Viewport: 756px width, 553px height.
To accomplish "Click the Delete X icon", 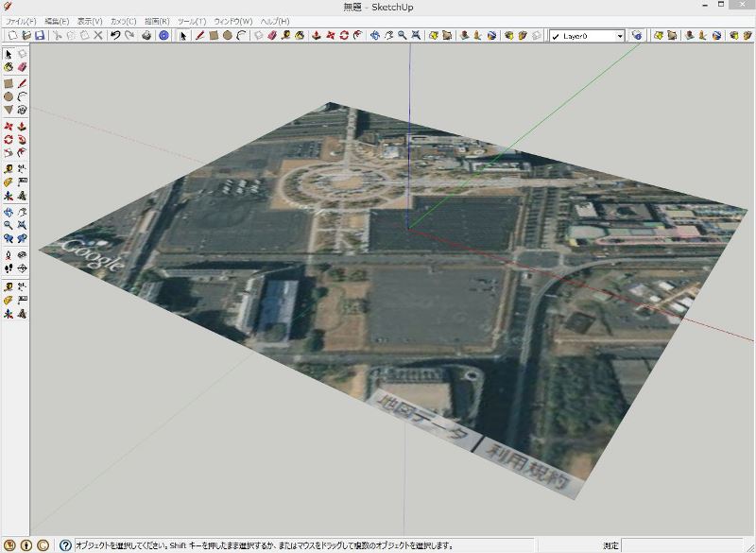I will tap(98, 36).
